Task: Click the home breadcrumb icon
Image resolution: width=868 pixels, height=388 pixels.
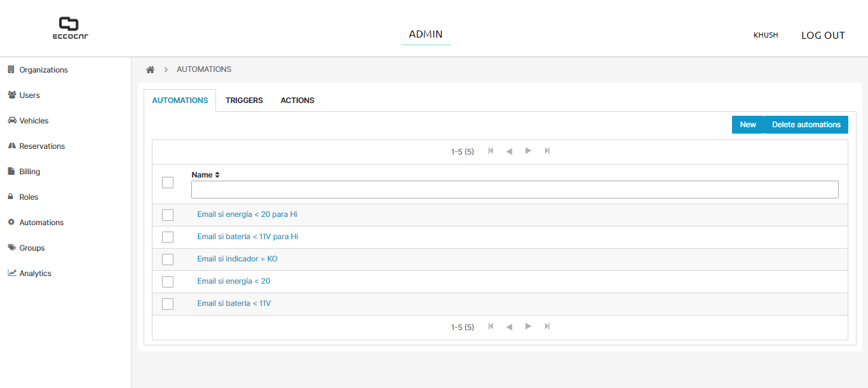Action: 150,69
